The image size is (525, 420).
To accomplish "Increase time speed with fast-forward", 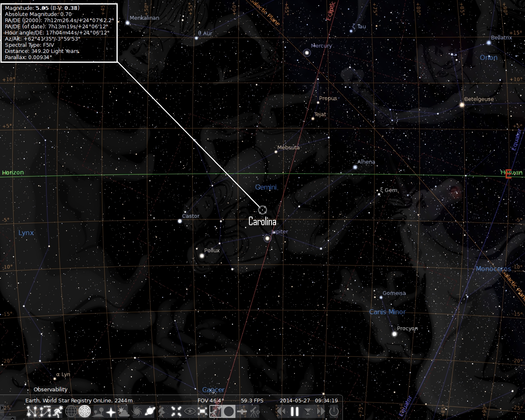I will [321, 411].
